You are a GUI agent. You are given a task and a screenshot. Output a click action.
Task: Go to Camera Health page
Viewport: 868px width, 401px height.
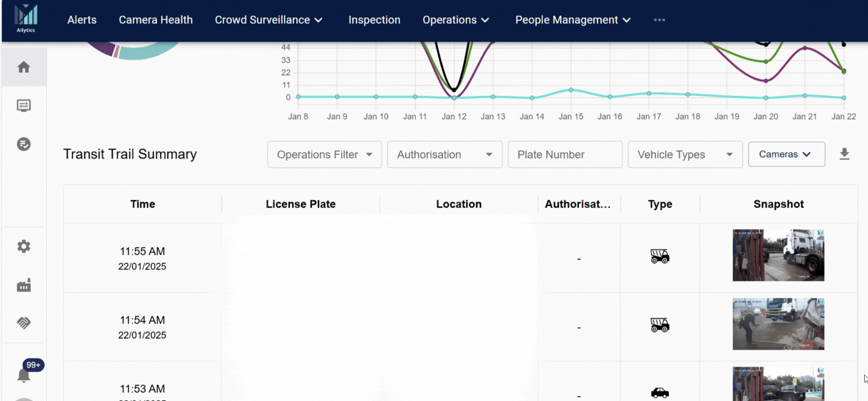click(156, 20)
